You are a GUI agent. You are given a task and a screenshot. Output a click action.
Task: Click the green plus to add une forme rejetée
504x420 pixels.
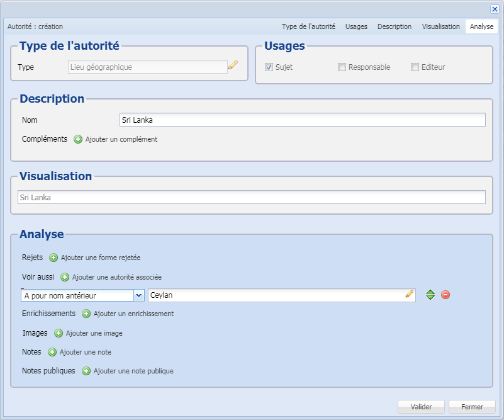point(55,257)
